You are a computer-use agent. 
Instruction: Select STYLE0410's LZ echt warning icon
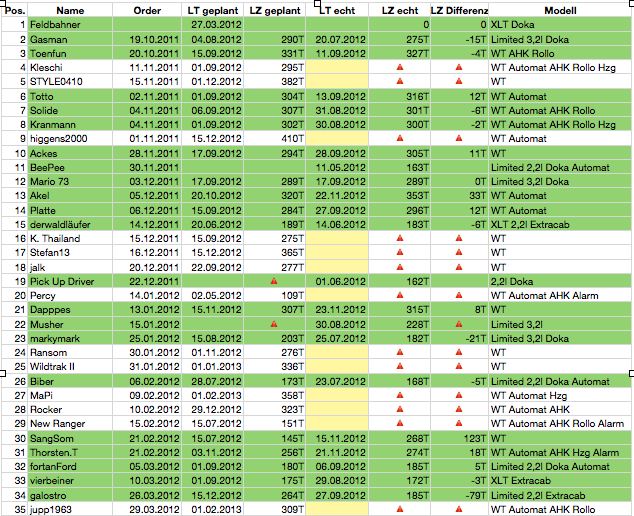click(400, 81)
